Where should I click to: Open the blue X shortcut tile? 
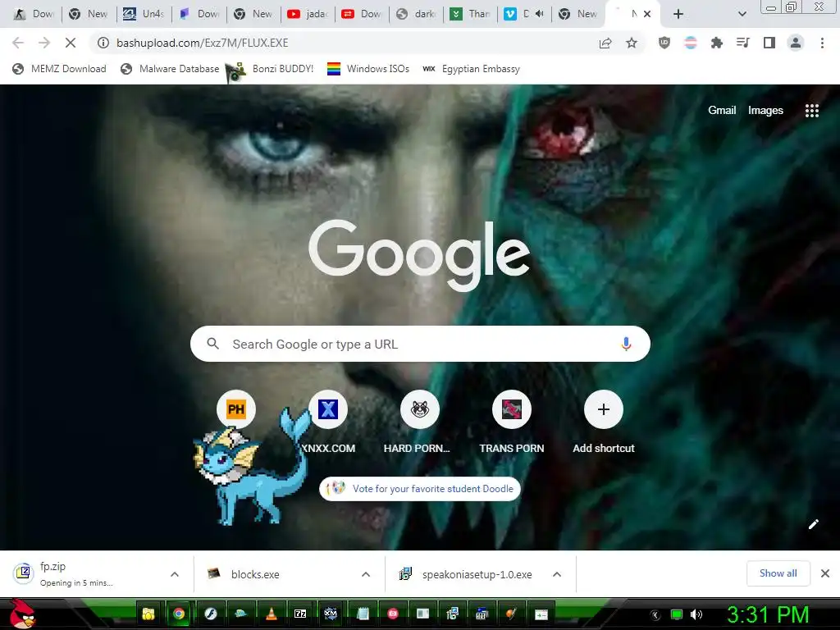coord(328,409)
